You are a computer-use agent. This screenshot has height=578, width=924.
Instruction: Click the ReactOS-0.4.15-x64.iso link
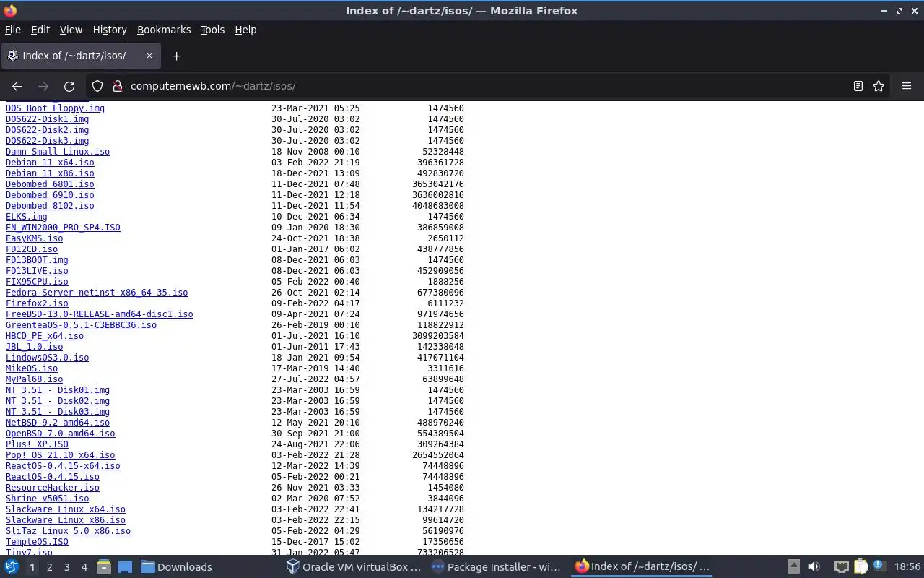click(63, 466)
